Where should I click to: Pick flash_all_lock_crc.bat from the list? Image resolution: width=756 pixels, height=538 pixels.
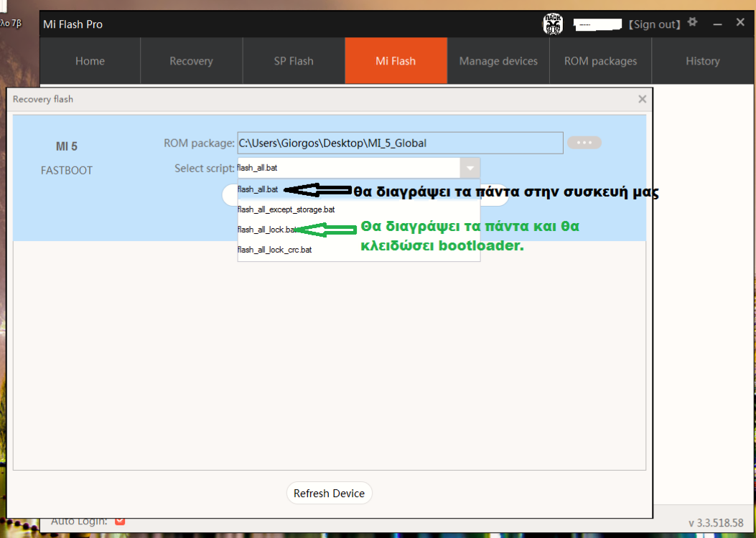(274, 250)
